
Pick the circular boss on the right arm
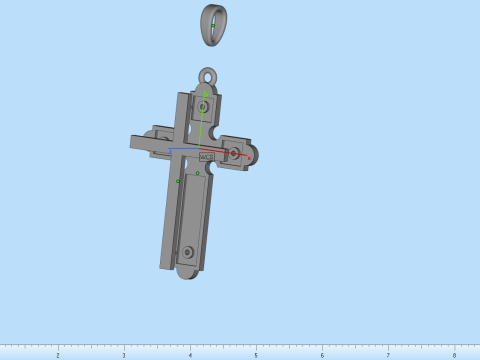[x=234, y=153]
